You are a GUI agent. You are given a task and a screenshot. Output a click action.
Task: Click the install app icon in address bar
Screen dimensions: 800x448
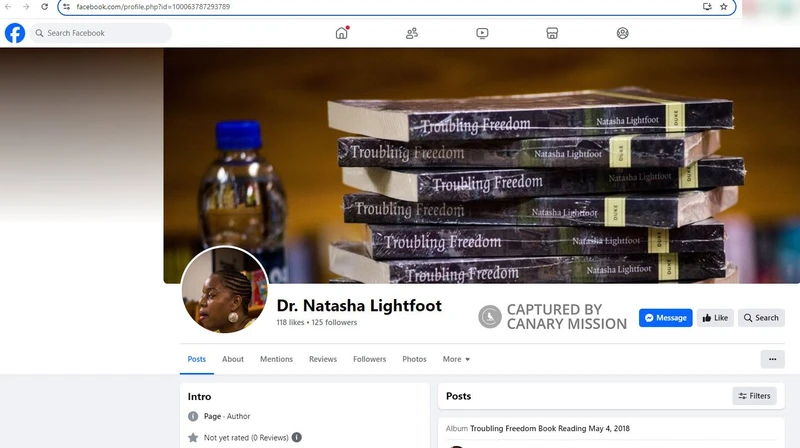[x=707, y=7]
